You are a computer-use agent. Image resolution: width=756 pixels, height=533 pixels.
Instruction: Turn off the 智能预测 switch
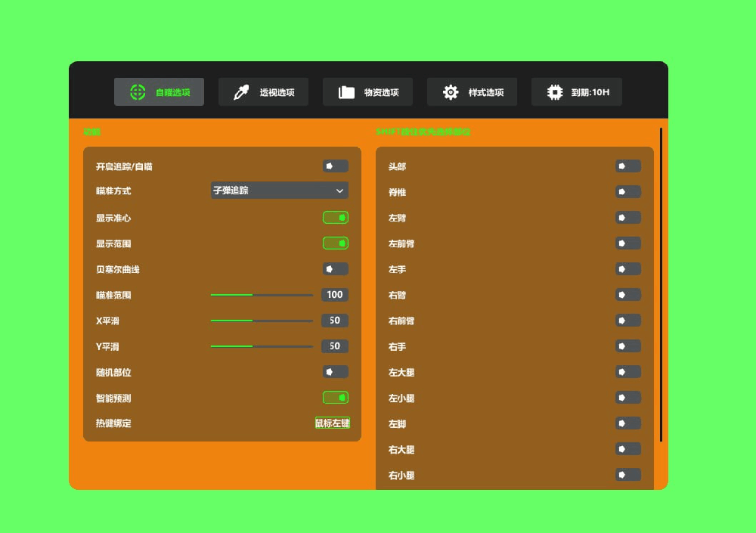pyautogui.click(x=336, y=398)
